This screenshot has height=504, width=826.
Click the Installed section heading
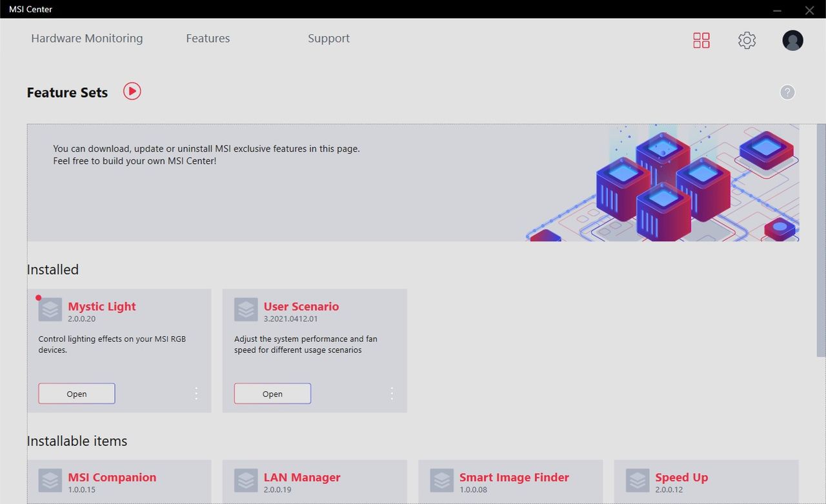tap(53, 270)
